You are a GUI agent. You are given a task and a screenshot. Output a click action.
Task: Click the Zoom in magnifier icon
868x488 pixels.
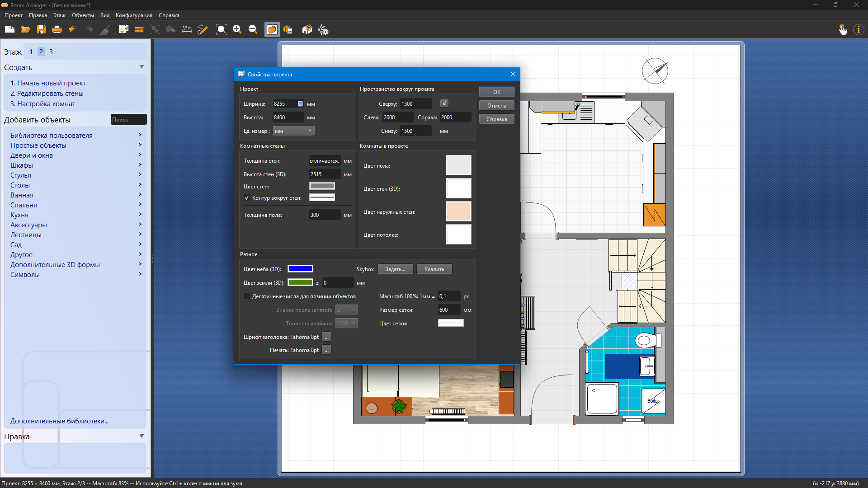(237, 30)
